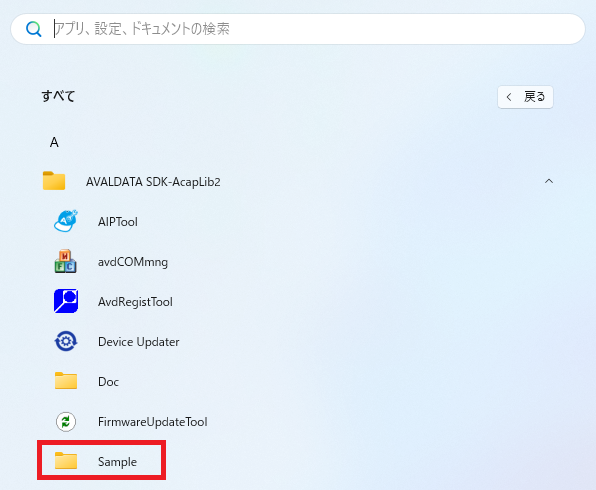This screenshot has height=490, width=596.
Task: Launch AIPTool via its icon
Action: pos(66,221)
